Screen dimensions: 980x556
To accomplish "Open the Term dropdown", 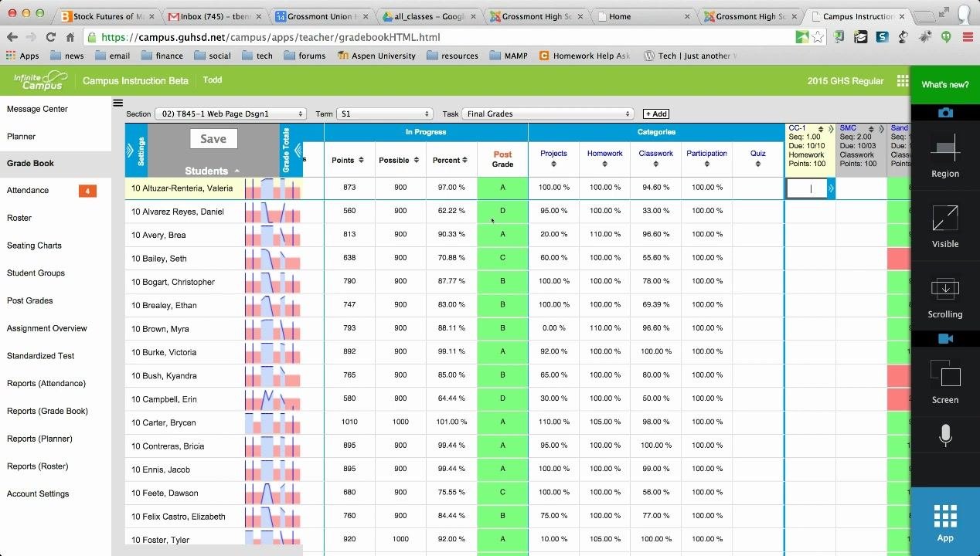I will 383,114.
